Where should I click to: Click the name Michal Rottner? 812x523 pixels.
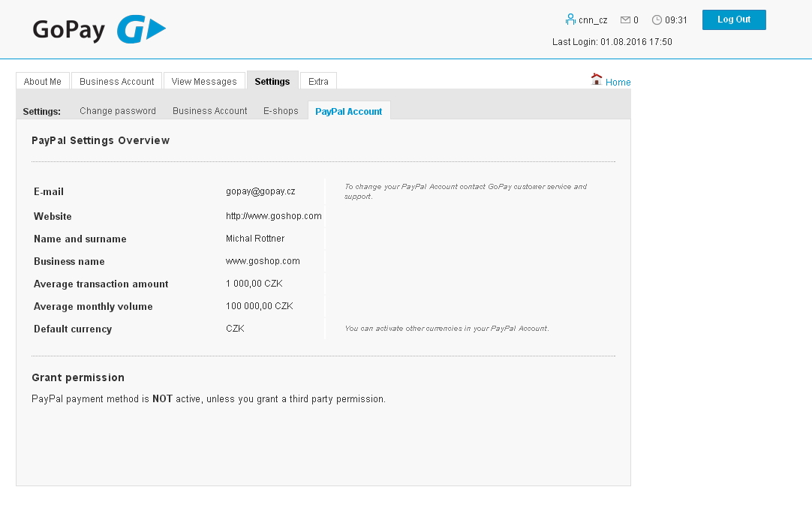click(x=255, y=238)
